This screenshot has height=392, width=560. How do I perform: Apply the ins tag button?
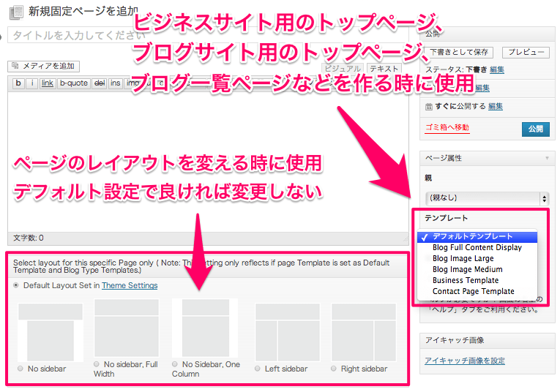click(x=115, y=83)
